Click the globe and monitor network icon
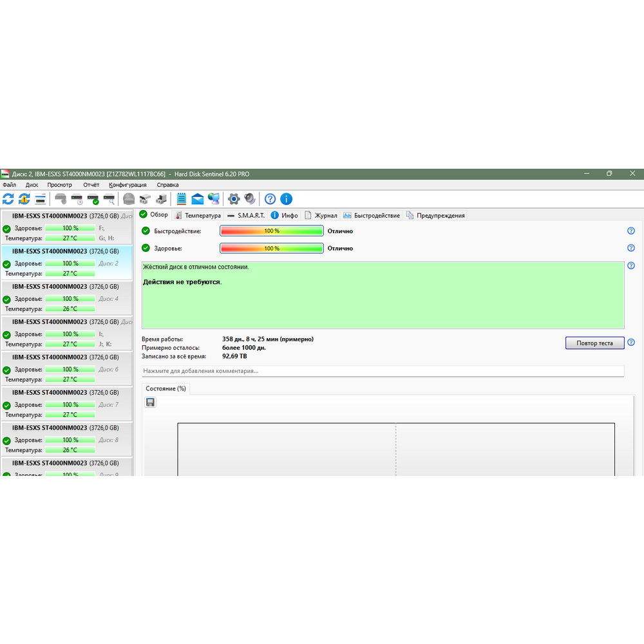Image resolution: width=644 pixels, height=644 pixels. coord(214,199)
